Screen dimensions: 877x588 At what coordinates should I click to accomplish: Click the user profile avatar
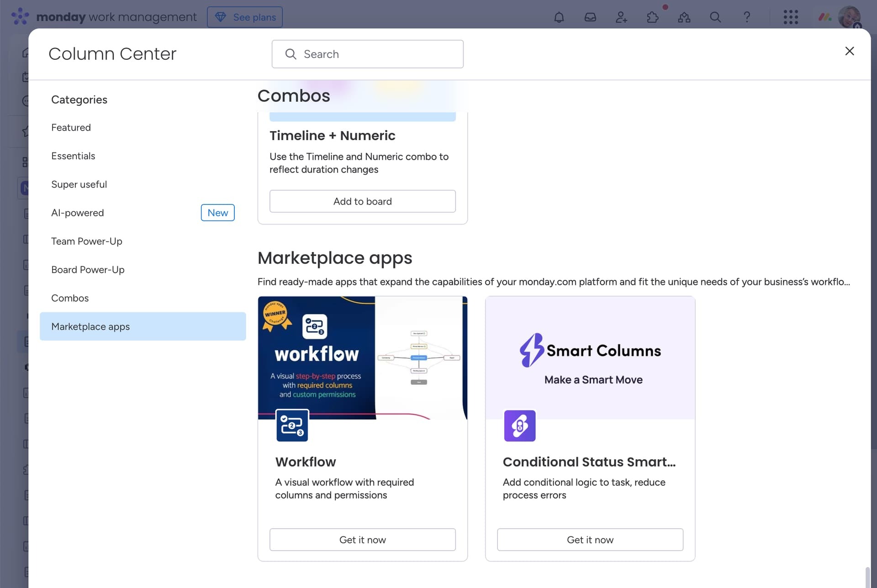point(850,17)
